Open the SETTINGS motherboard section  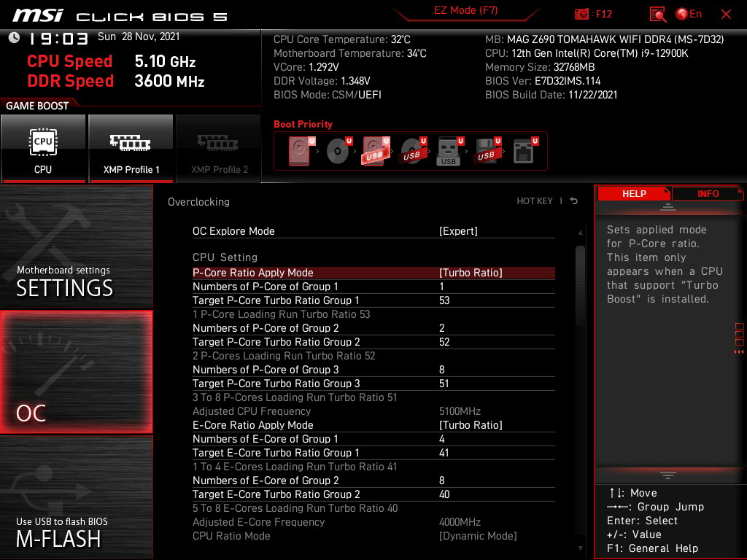click(77, 246)
